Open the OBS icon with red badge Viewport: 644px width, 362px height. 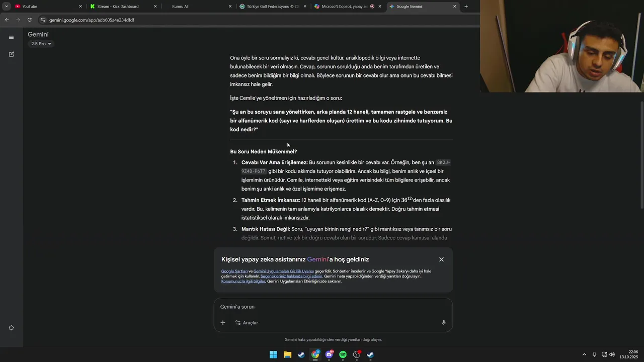tap(357, 354)
